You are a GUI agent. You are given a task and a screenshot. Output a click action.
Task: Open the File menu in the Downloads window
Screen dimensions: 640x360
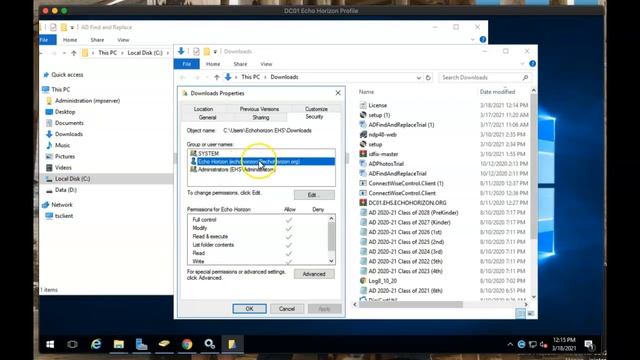point(187,64)
